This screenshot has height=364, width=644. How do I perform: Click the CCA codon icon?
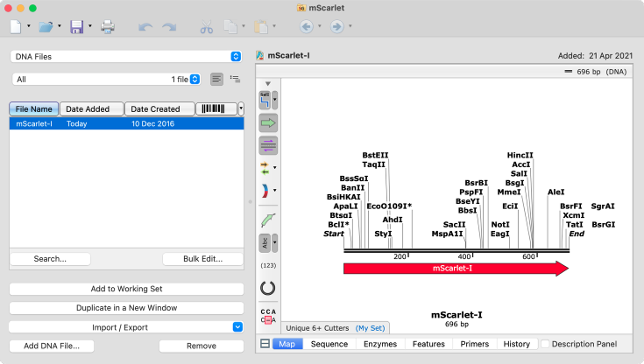268,316
